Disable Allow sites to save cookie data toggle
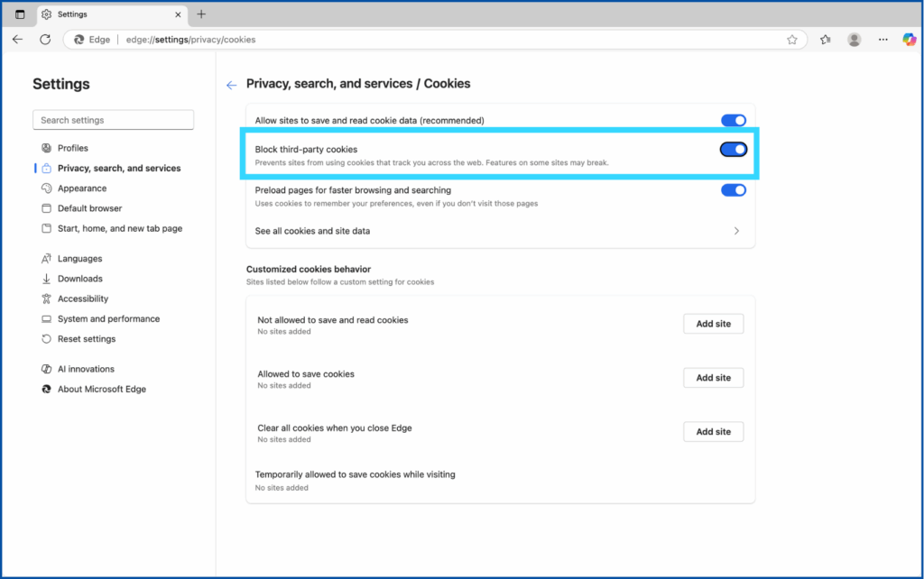Viewport: 924px width, 579px height. (x=734, y=121)
